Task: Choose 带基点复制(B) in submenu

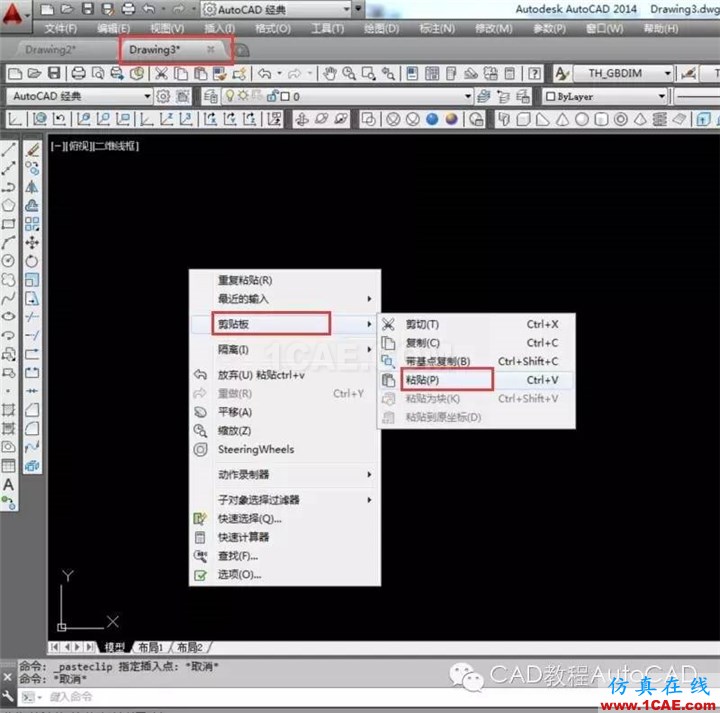Action: [x=476, y=361]
